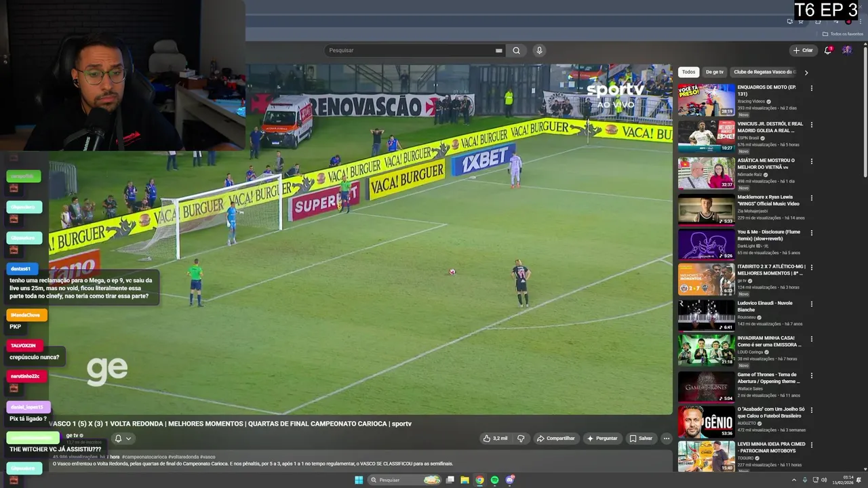Open Chrome three-dot menu
Screen dimensions: 868x488
coord(861,22)
